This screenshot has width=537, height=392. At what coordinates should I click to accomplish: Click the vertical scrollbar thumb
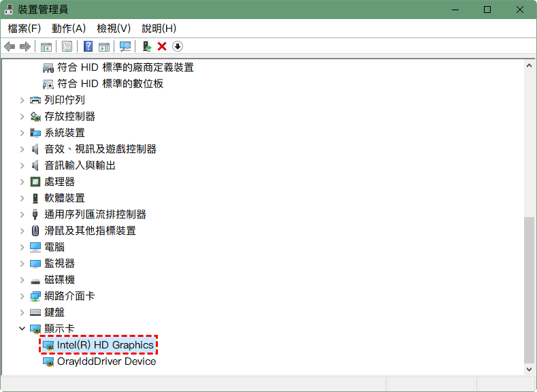pos(529,290)
